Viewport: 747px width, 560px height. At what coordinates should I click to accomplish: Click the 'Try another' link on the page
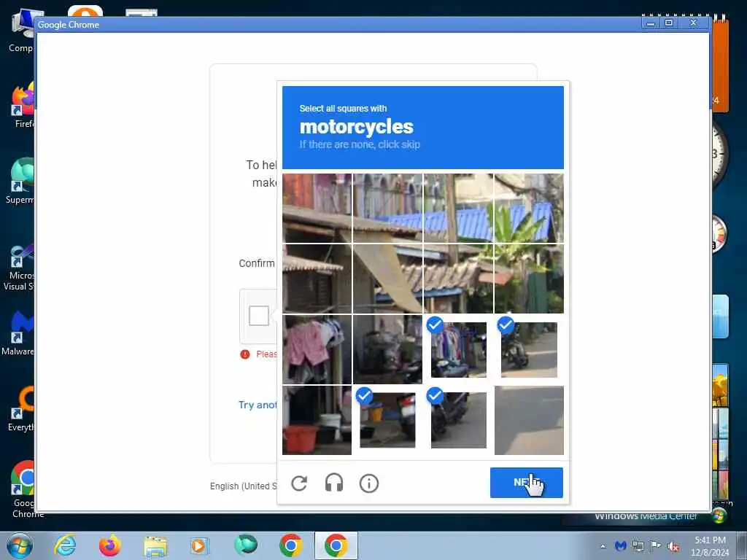point(258,405)
